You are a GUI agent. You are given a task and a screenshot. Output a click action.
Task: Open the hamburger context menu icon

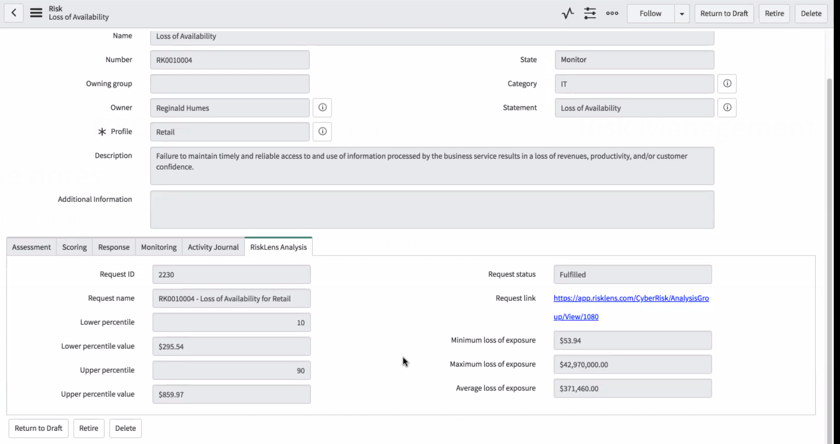(x=36, y=13)
